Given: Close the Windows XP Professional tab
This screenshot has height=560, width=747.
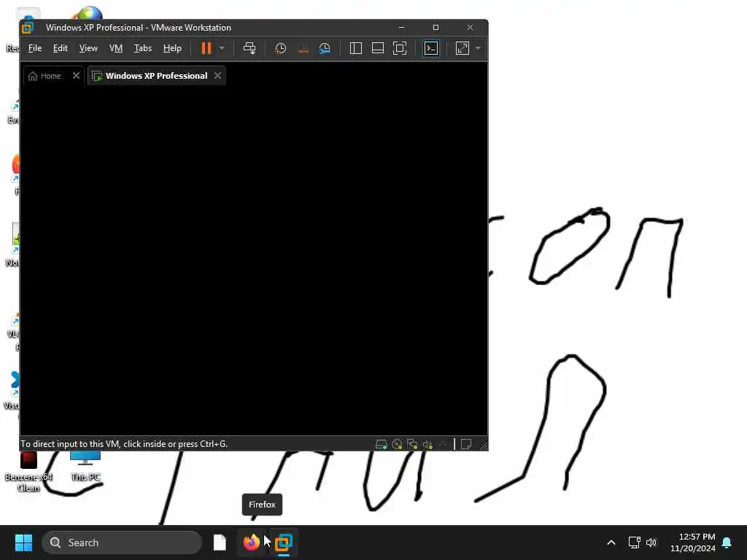Looking at the screenshot, I should 217,75.
